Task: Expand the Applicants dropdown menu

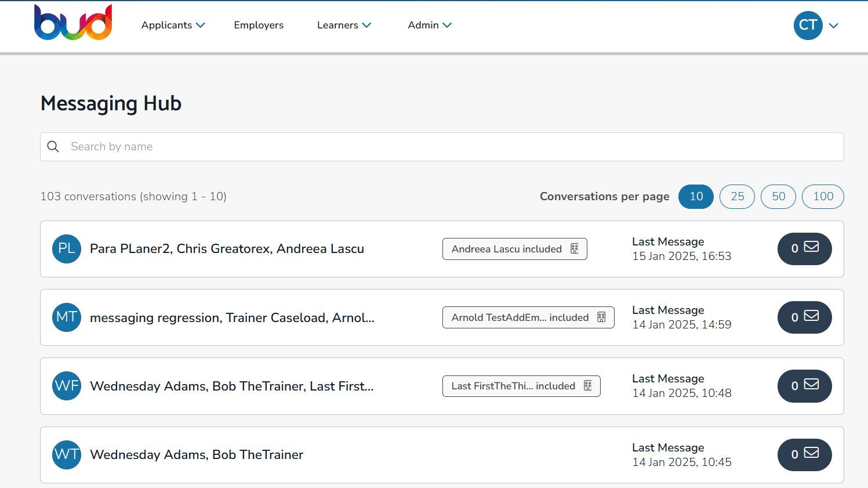Action: pos(173,25)
